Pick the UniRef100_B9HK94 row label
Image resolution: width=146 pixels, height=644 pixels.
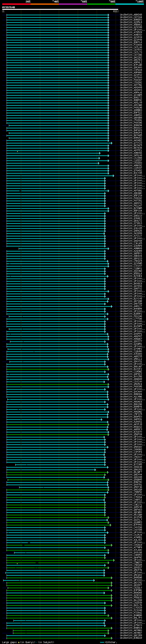(x=131, y=125)
